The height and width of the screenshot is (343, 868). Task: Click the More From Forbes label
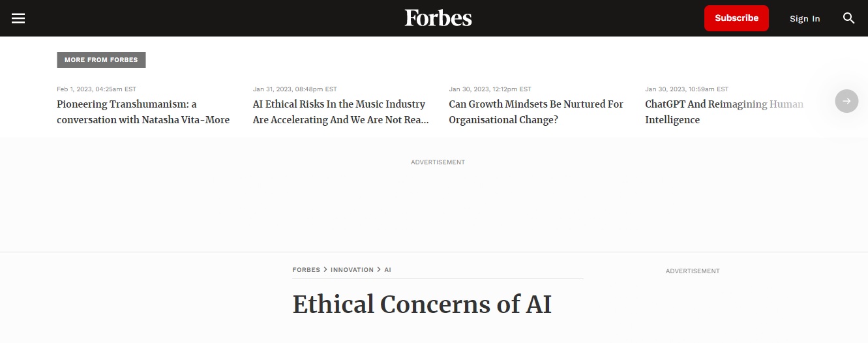(101, 60)
